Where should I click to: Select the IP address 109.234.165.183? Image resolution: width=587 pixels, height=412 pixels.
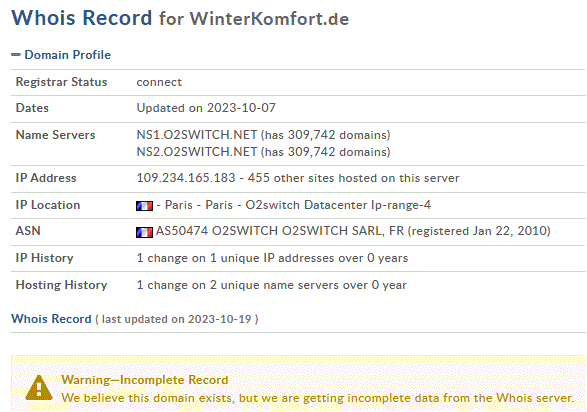(186, 178)
